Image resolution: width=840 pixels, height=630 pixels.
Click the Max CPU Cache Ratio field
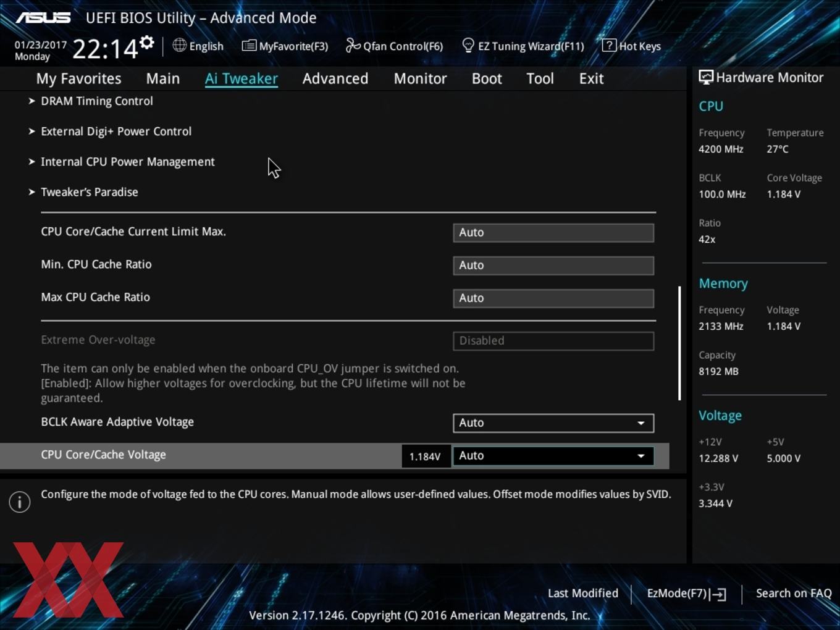pyautogui.click(x=553, y=298)
